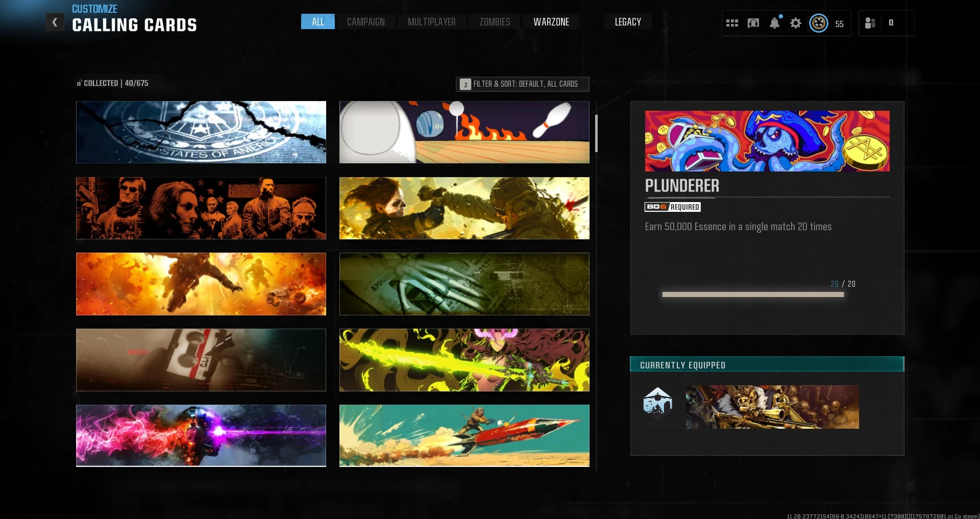Click the party member count 0
The image size is (980, 519).
coord(891,23)
